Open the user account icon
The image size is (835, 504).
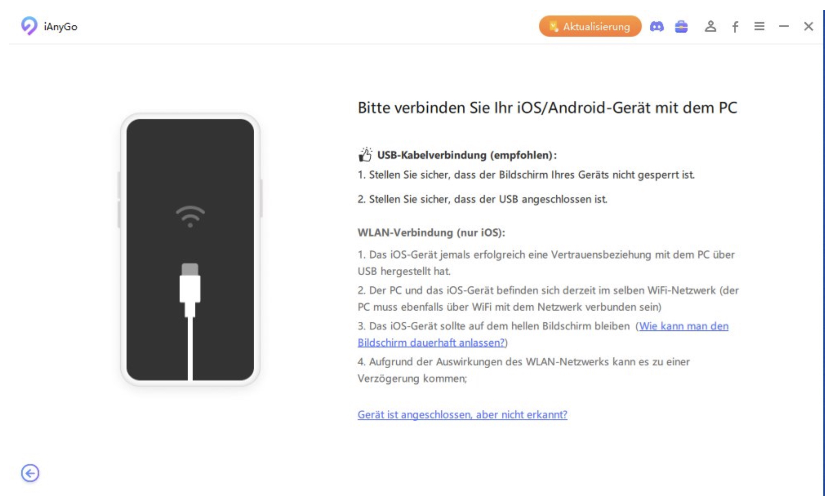[710, 27]
